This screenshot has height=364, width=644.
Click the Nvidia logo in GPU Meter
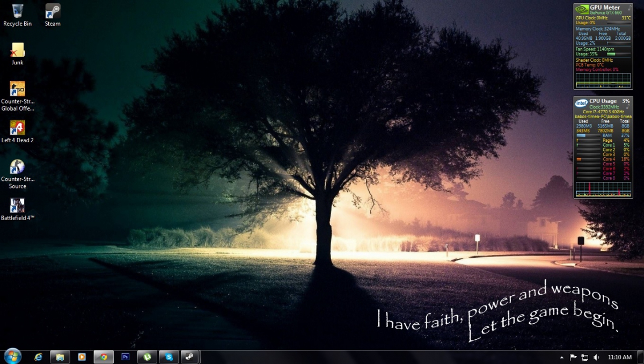[581, 9]
